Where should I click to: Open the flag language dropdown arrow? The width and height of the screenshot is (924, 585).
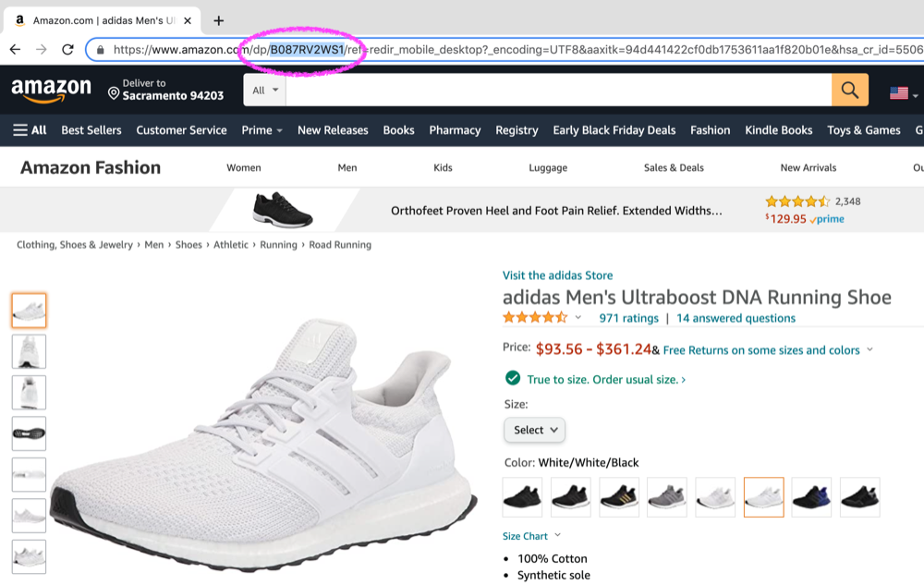point(915,95)
